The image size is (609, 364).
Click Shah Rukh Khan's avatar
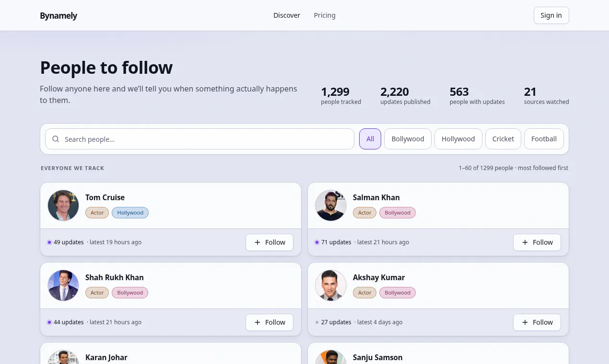click(x=63, y=285)
